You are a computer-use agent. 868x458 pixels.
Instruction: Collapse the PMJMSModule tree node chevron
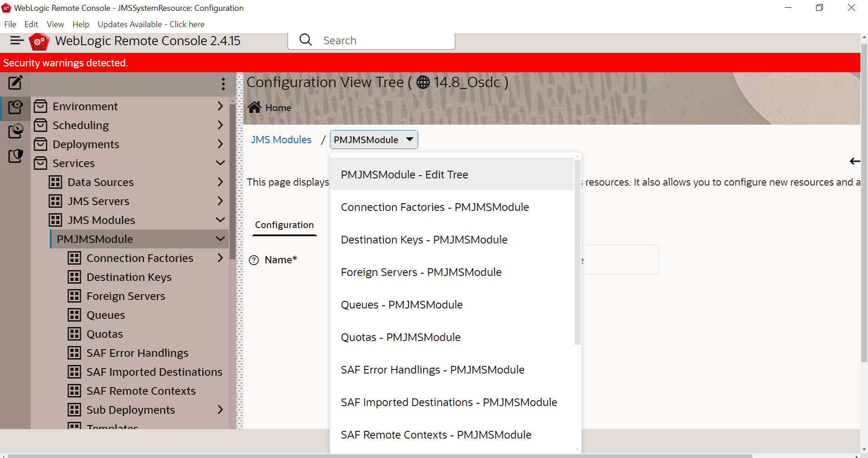pyautogui.click(x=220, y=239)
